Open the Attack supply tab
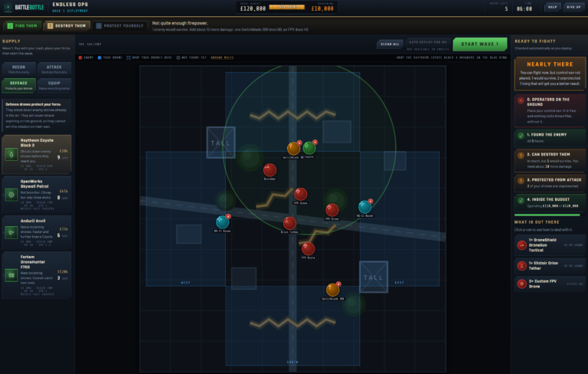 (54, 69)
